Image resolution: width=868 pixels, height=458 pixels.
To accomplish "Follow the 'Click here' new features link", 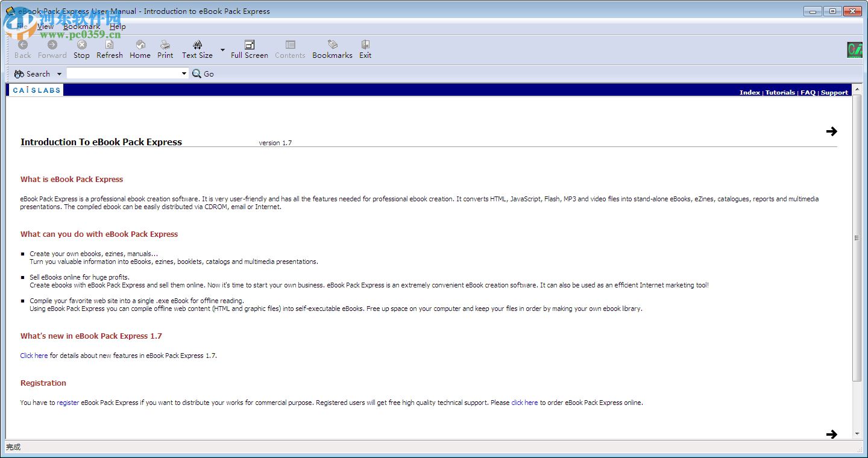I will [34, 356].
